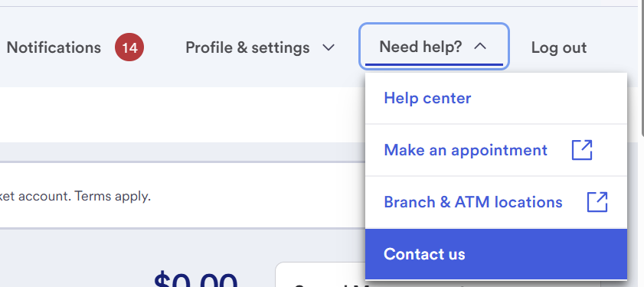
Task: Click the empty white banner under Notifications
Action: 182,115
